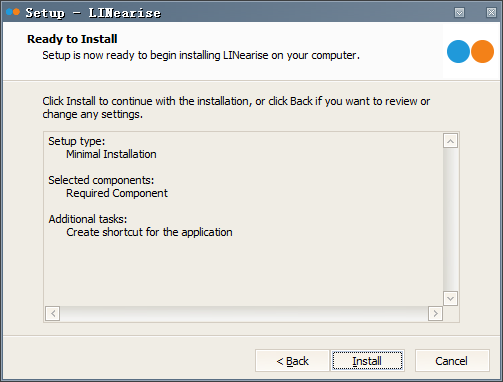Click 'Create shortcut for the application' line
This screenshot has width=503, height=382.
[x=149, y=232]
